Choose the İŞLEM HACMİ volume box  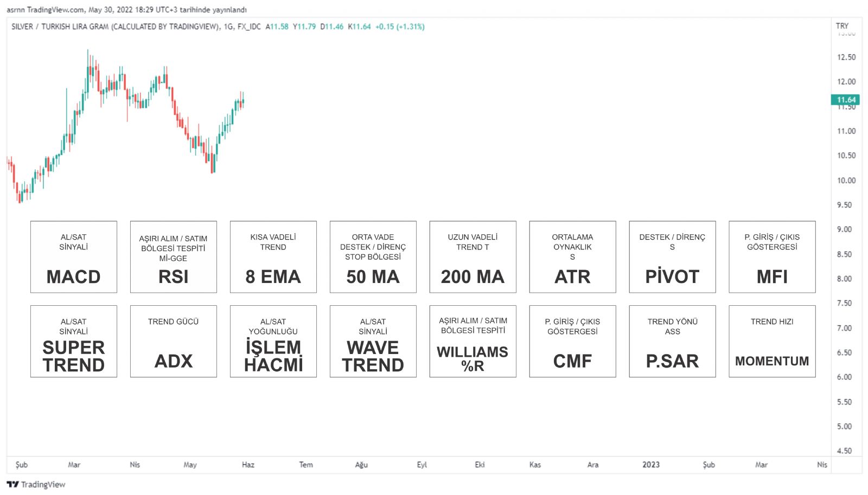(x=273, y=342)
